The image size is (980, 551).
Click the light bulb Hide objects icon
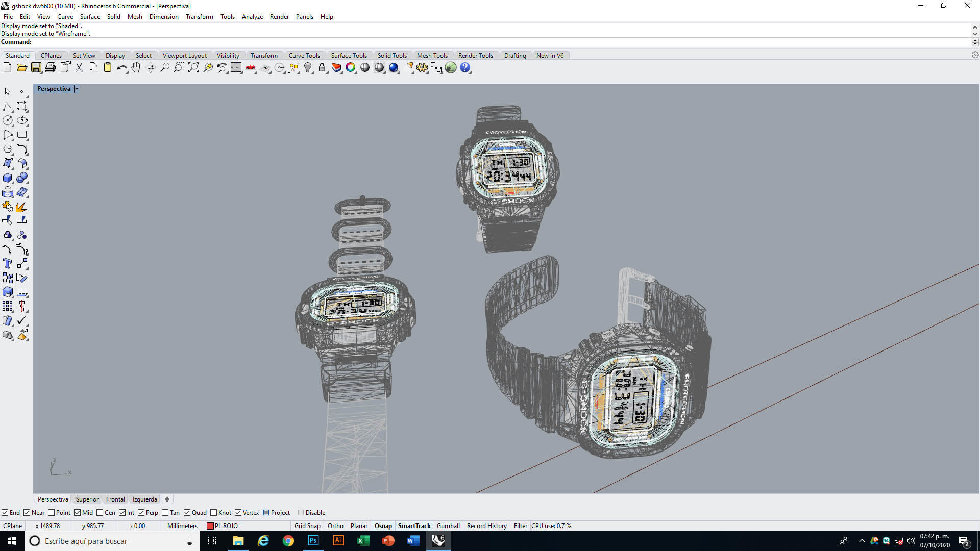(x=308, y=67)
